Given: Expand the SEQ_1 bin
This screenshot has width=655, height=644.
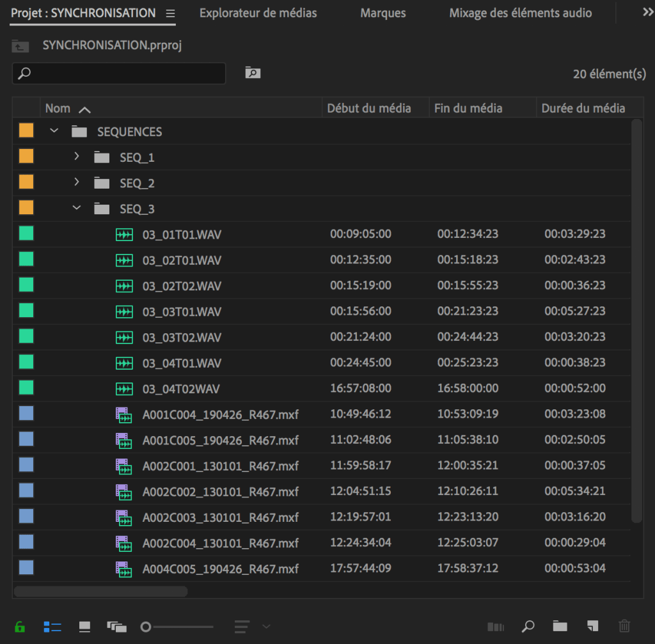Looking at the screenshot, I should (x=77, y=157).
